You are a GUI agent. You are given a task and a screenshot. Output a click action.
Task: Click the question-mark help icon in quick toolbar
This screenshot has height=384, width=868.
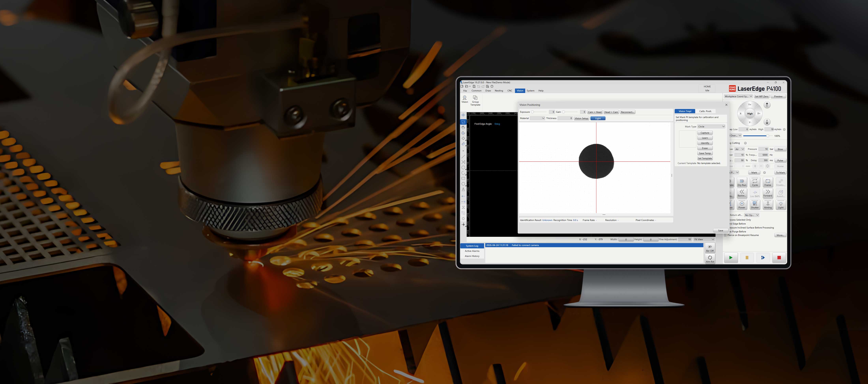point(492,86)
